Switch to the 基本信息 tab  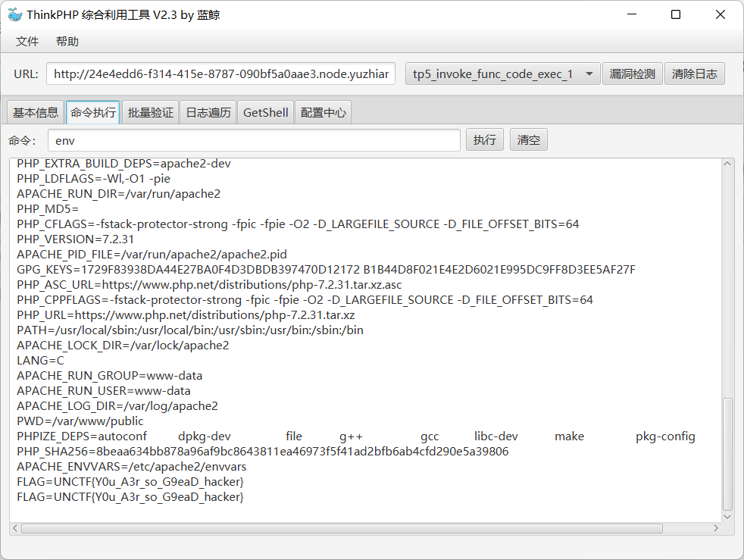coord(36,112)
